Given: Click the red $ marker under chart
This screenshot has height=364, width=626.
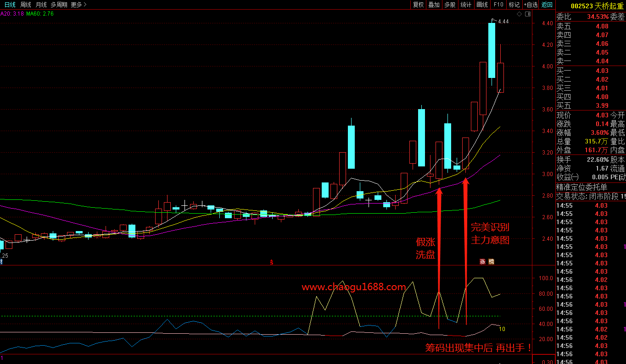Looking at the screenshot, I should (x=272, y=262).
